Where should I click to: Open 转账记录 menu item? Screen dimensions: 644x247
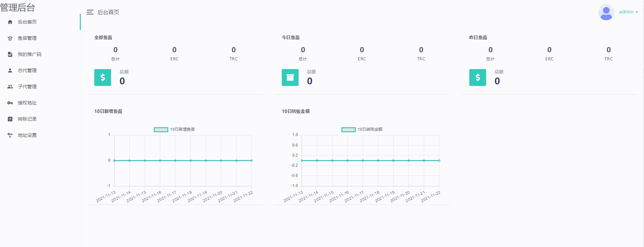click(27, 119)
